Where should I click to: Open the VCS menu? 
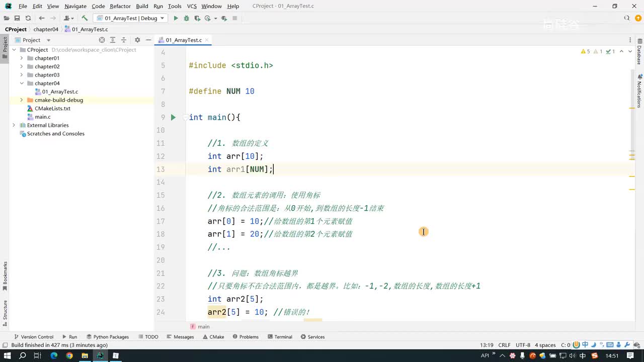coord(192,6)
